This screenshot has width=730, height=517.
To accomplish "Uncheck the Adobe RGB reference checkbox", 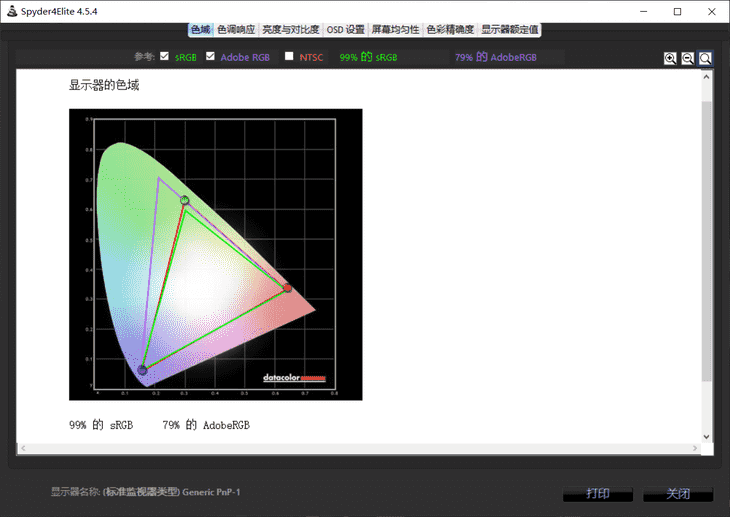I will (210, 56).
